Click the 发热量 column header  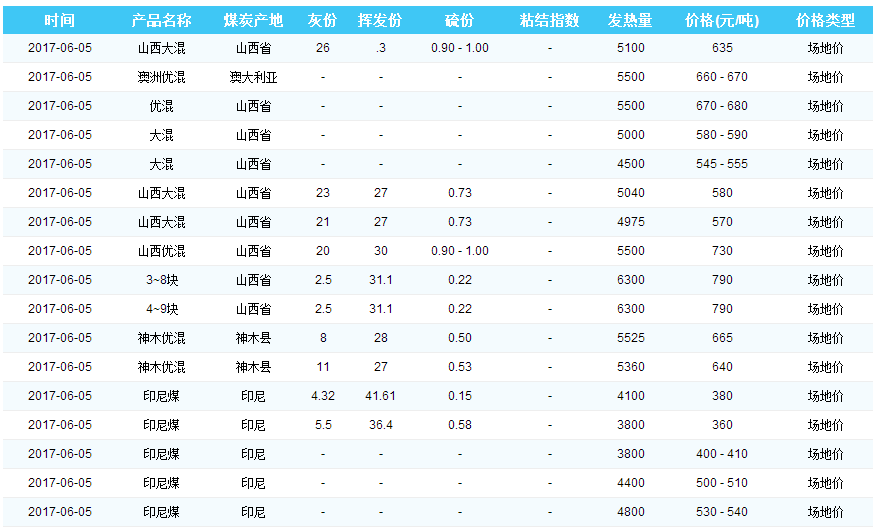(x=631, y=21)
